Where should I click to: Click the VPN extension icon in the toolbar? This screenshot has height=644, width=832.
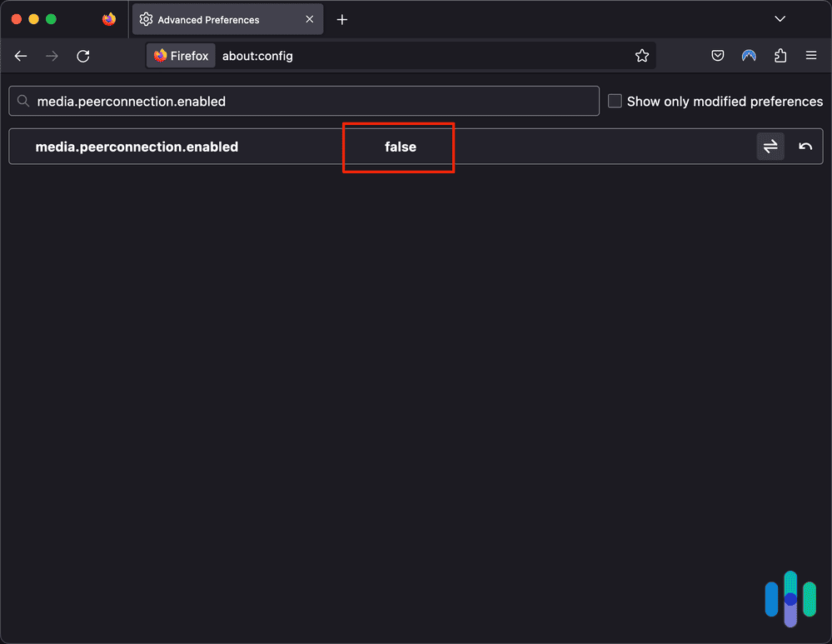pos(748,55)
